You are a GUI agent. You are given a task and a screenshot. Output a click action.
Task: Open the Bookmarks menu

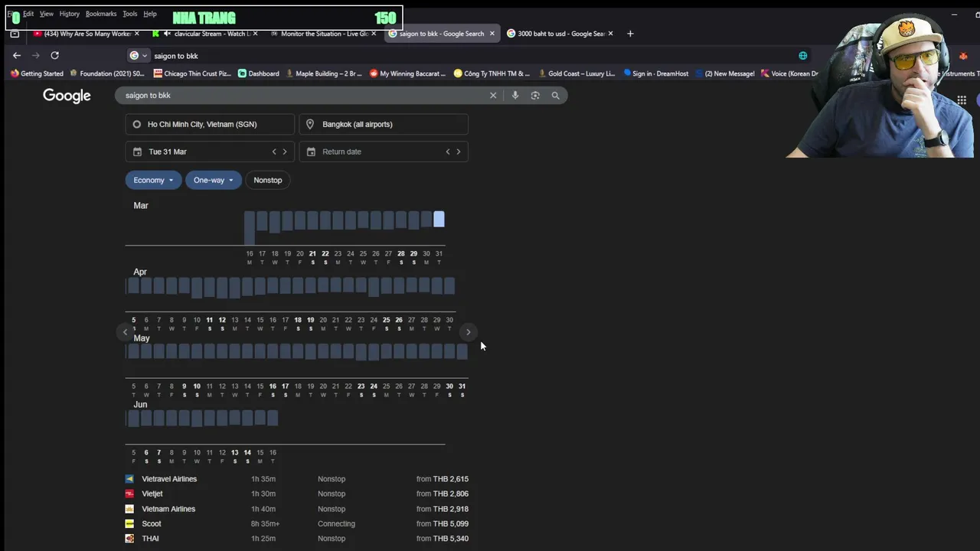tap(101, 14)
